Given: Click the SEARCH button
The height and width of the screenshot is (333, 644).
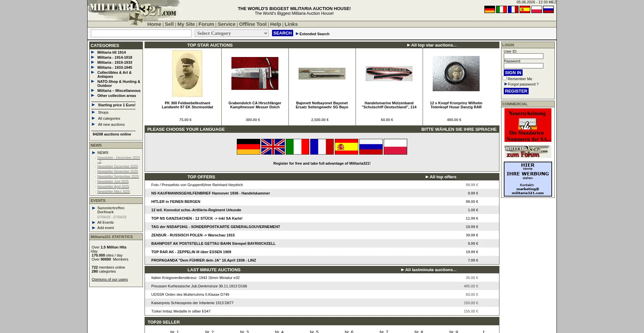Looking at the screenshot, I should [282, 33].
